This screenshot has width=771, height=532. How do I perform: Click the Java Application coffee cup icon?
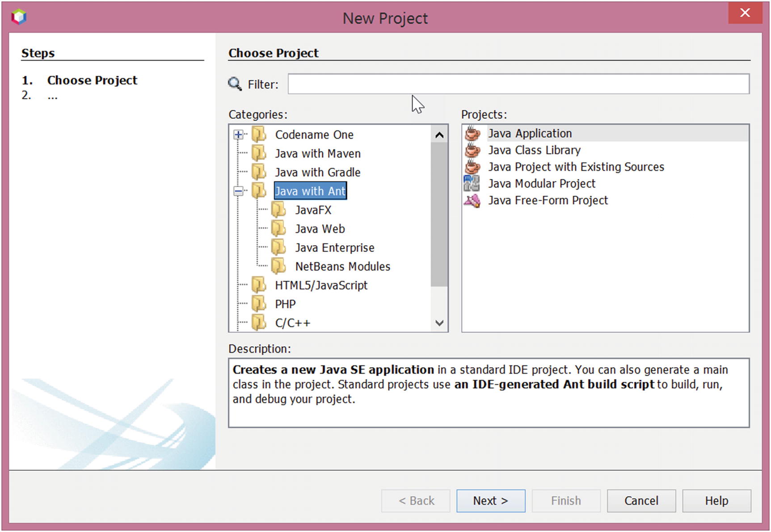[472, 133]
